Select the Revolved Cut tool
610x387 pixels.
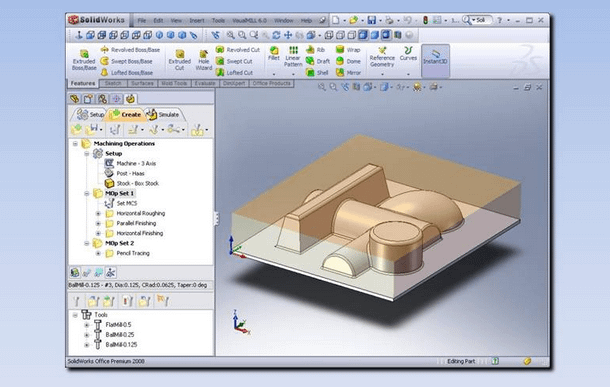[x=238, y=50]
